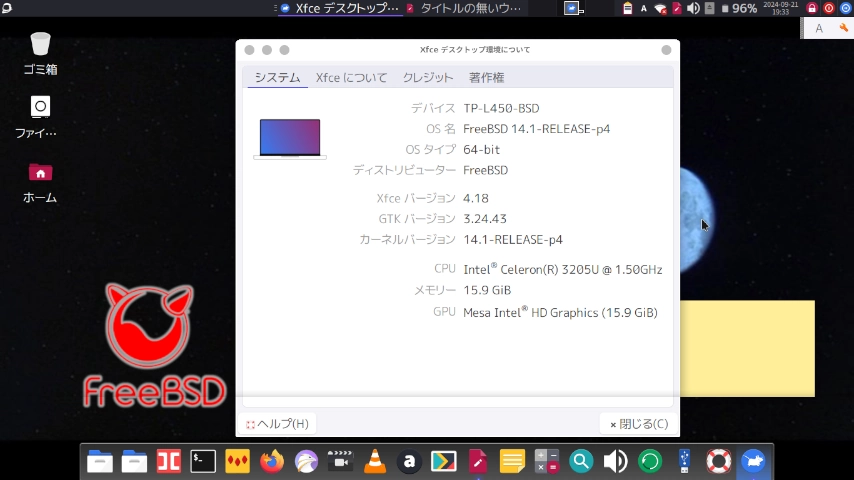Open the red document editor dock icon
This screenshot has height=480, width=854.
pos(478,461)
